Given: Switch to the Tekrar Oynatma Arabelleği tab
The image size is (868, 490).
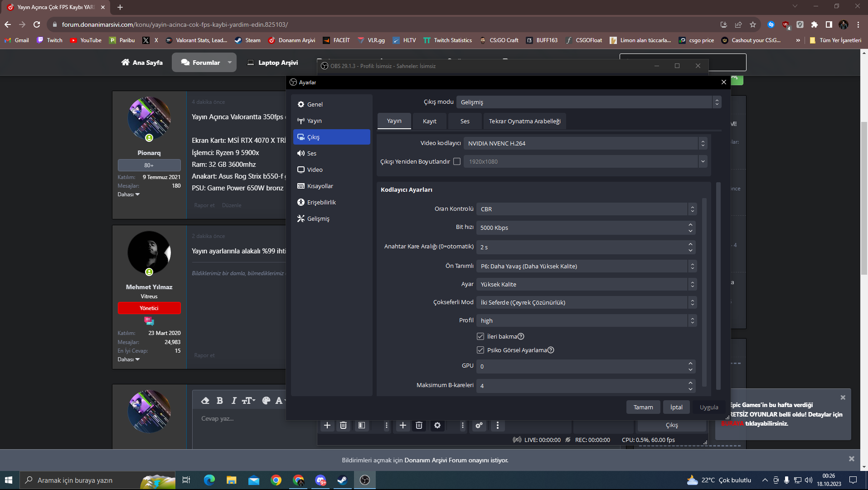Looking at the screenshot, I should [x=524, y=121].
